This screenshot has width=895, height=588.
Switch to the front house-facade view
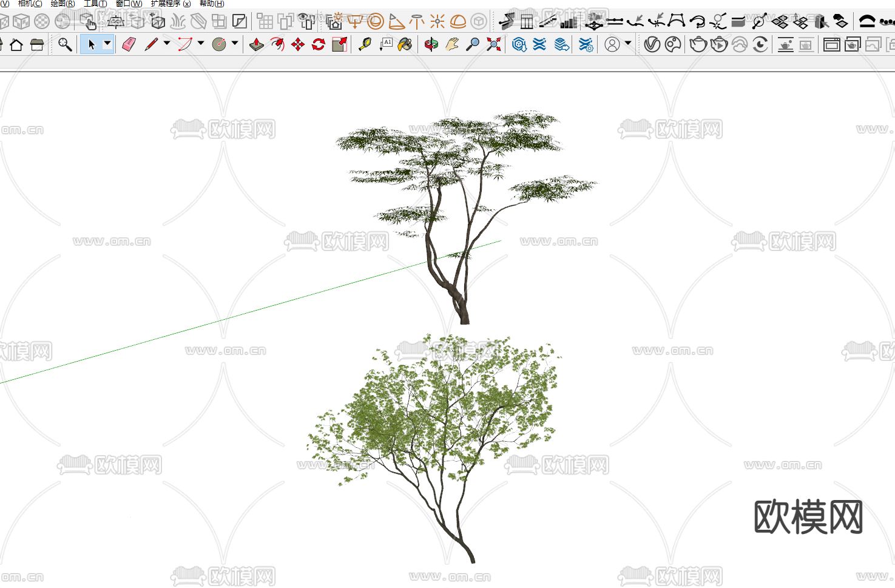coord(37,44)
